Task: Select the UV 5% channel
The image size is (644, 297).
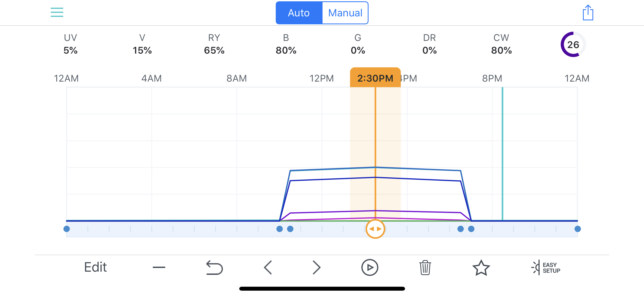Action: pyautogui.click(x=70, y=44)
